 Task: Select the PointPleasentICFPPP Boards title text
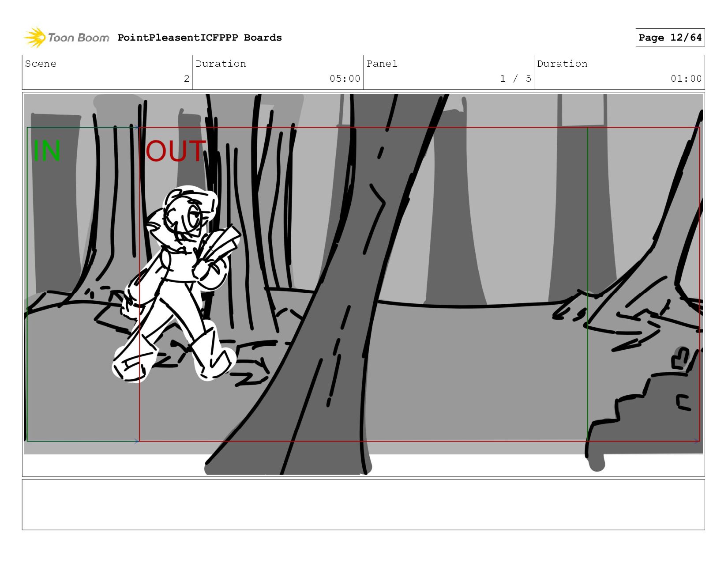tap(199, 38)
